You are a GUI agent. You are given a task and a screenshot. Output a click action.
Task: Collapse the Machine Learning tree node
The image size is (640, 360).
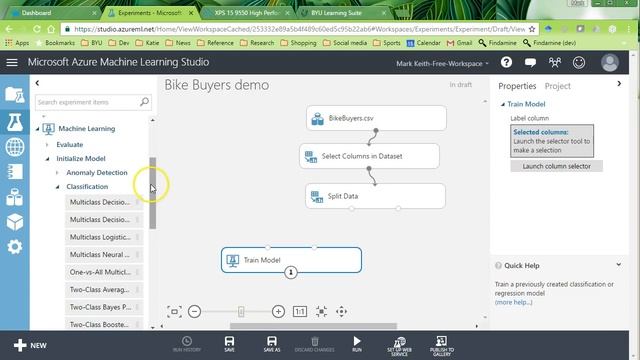pyautogui.click(x=38, y=129)
